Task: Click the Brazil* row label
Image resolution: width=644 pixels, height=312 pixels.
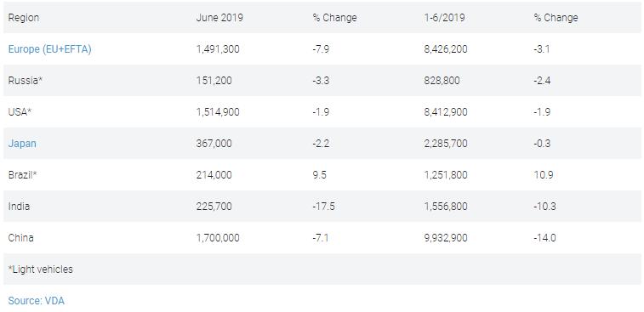Action: (x=23, y=175)
